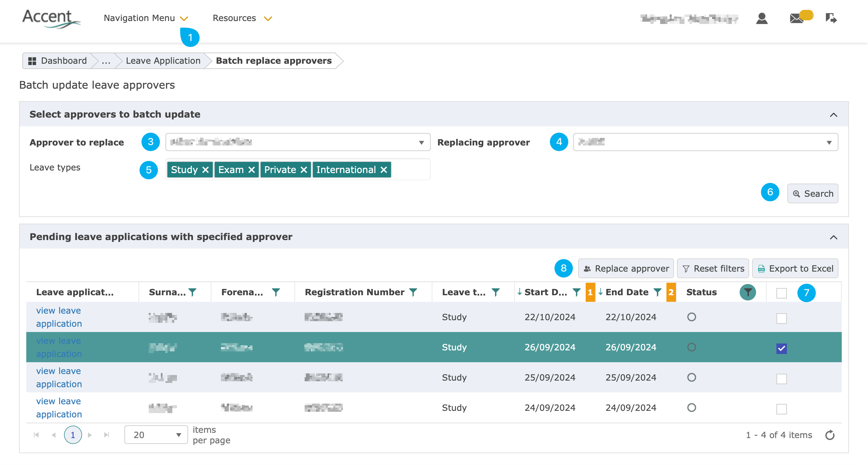Click the status circle in the 24/09/2024 row

coord(691,408)
